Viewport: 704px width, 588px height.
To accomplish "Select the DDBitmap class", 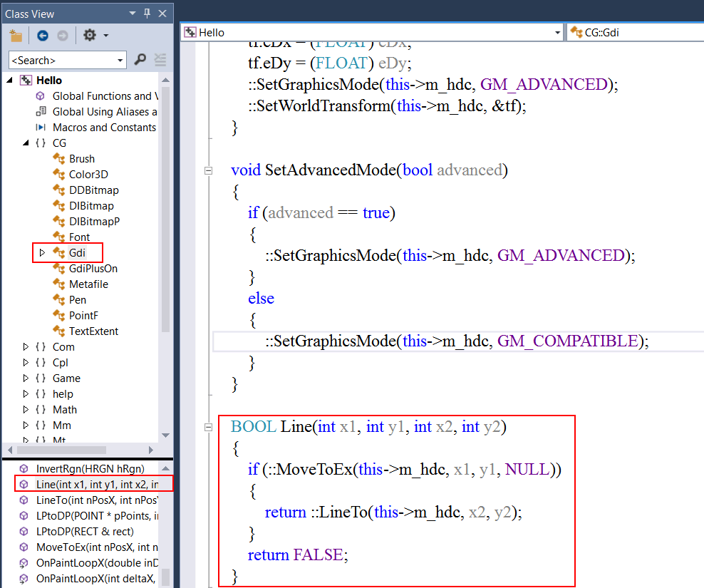I will tap(94, 190).
